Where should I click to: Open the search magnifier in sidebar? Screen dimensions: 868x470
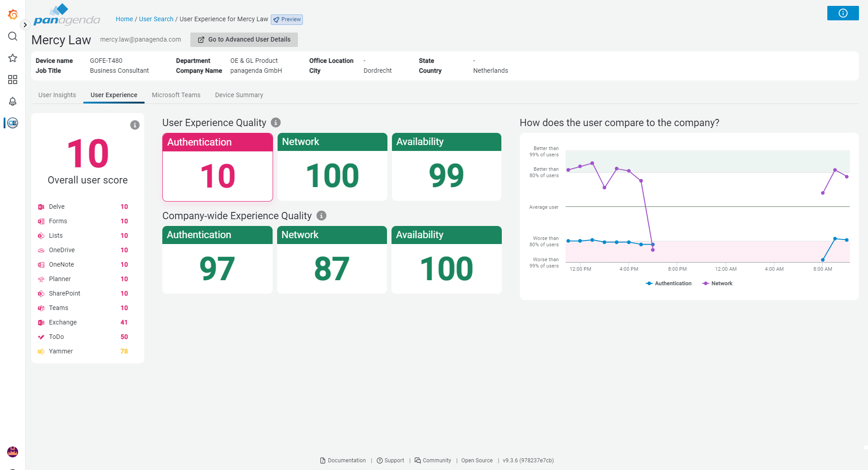pyautogui.click(x=13, y=36)
